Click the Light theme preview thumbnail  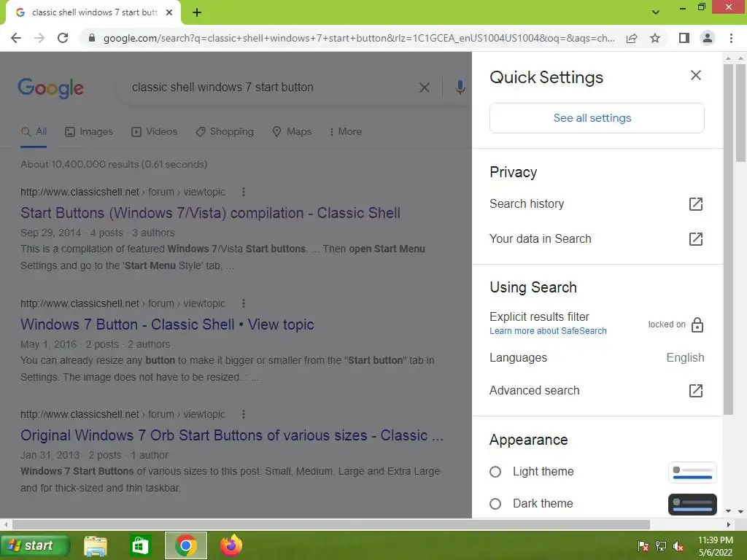(692, 472)
